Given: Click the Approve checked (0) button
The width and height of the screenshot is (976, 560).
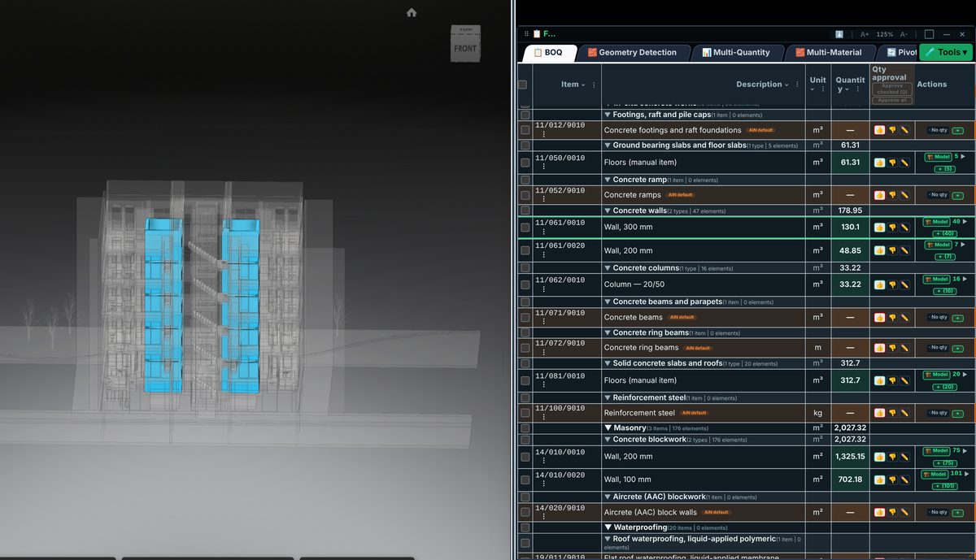Looking at the screenshot, I should [892, 89].
